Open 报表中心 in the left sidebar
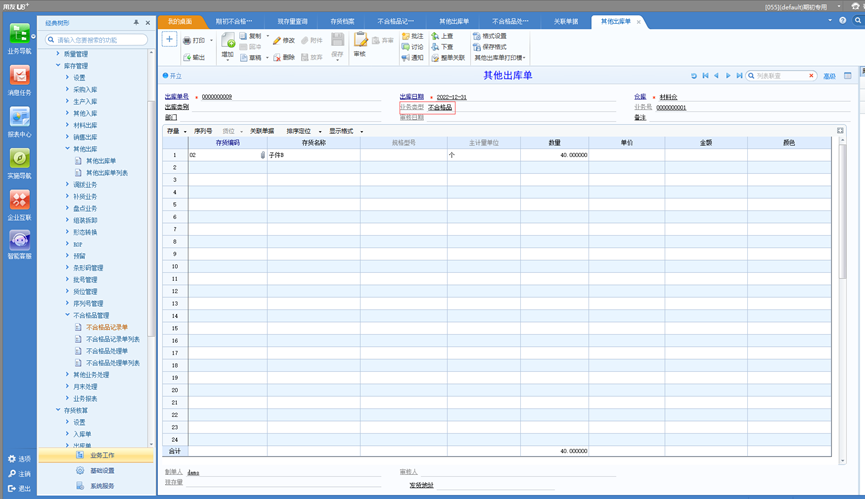 (x=19, y=122)
